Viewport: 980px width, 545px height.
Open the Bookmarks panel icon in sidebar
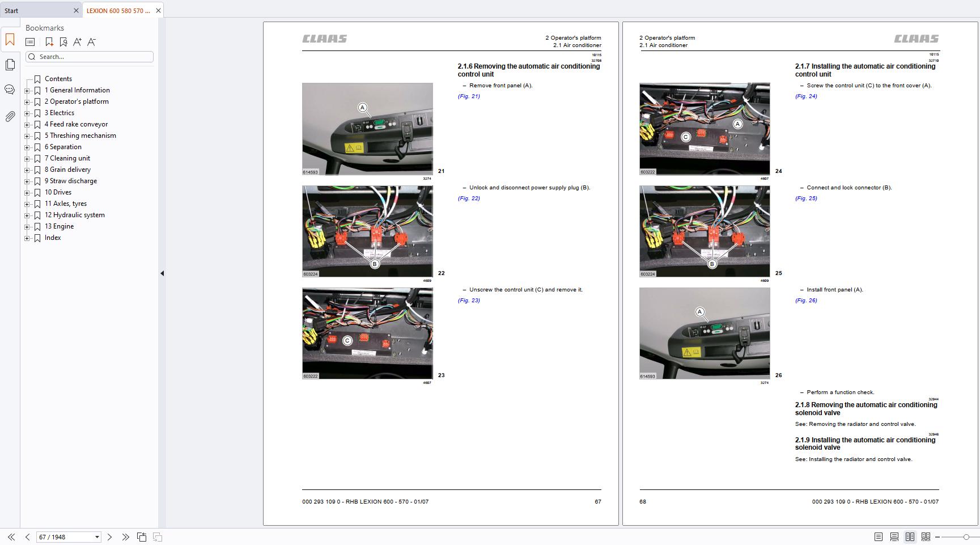[10, 40]
